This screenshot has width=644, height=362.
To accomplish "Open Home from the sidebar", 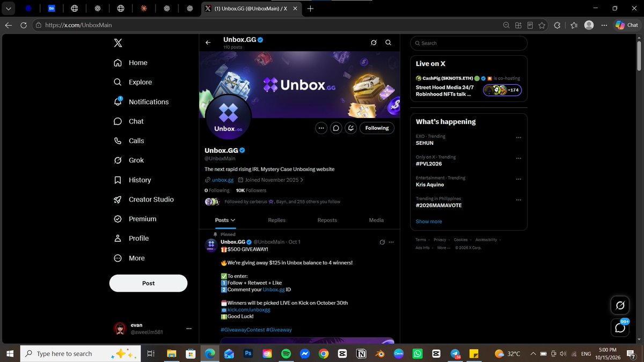I will click(130, 63).
